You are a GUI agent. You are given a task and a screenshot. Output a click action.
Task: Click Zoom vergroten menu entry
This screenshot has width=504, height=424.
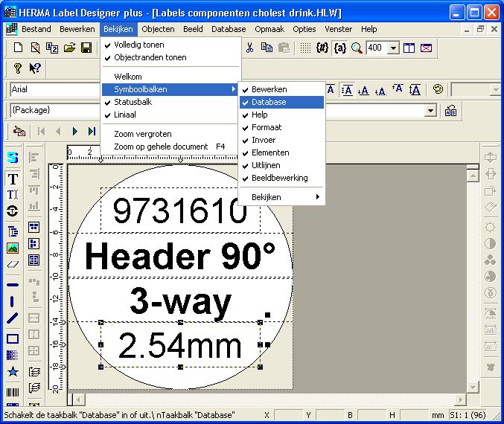pyautogui.click(x=143, y=134)
